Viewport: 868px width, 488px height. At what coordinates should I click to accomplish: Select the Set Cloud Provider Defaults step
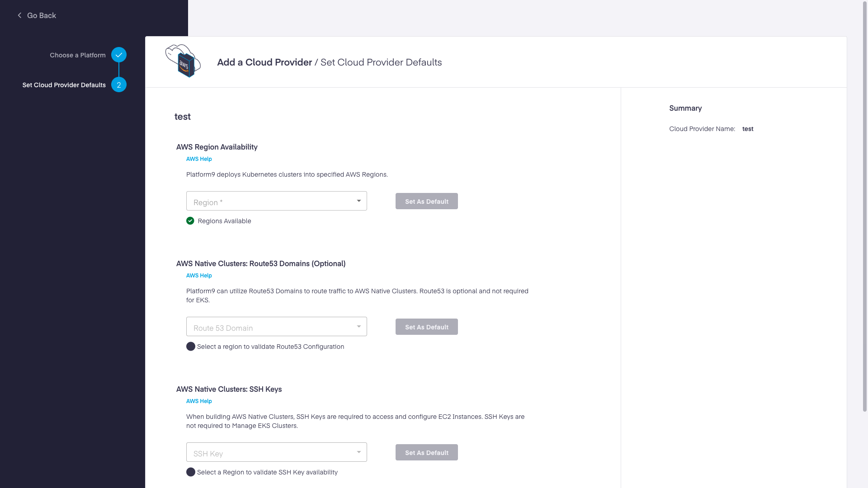(64, 85)
